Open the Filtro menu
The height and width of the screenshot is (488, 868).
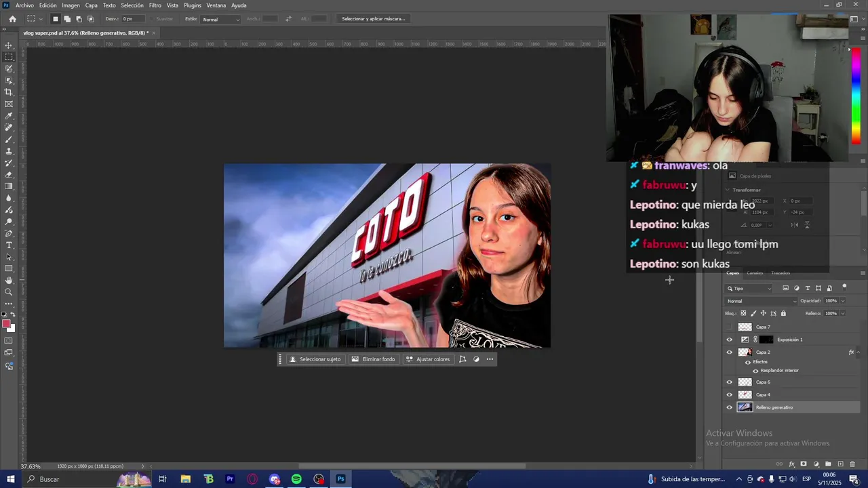tap(155, 5)
